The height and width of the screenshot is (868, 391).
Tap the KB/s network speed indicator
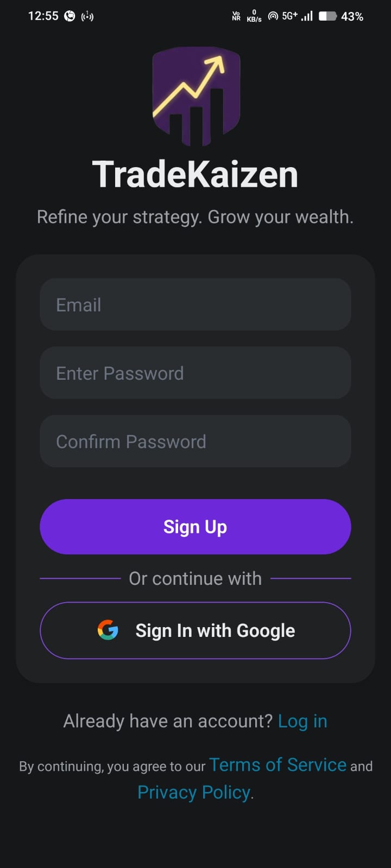[x=254, y=16]
